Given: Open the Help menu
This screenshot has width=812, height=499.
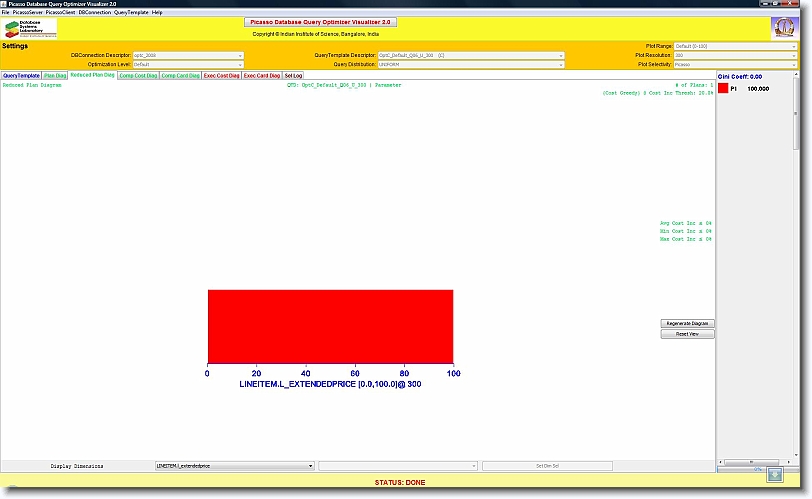Looking at the screenshot, I should point(157,12).
